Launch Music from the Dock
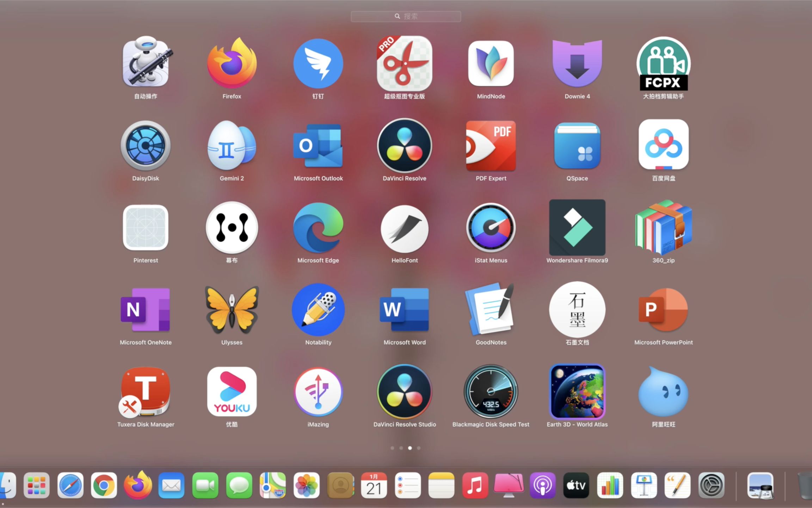The image size is (812, 508). (475, 485)
